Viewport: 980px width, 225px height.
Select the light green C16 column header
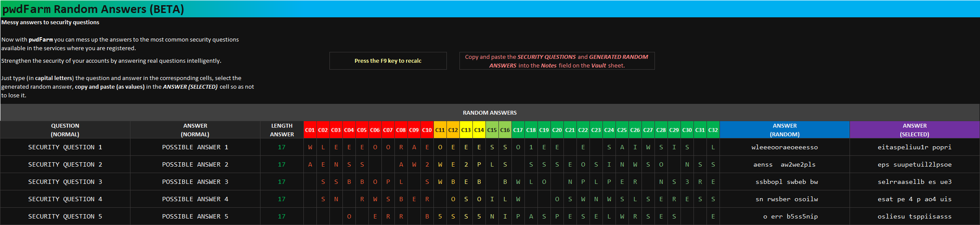(x=505, y=130)
